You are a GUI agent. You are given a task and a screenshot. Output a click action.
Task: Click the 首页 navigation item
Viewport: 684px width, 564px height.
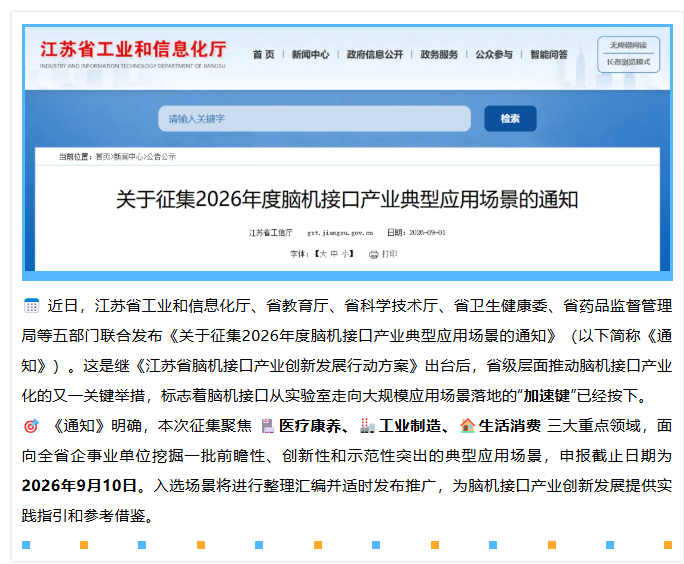263,55
